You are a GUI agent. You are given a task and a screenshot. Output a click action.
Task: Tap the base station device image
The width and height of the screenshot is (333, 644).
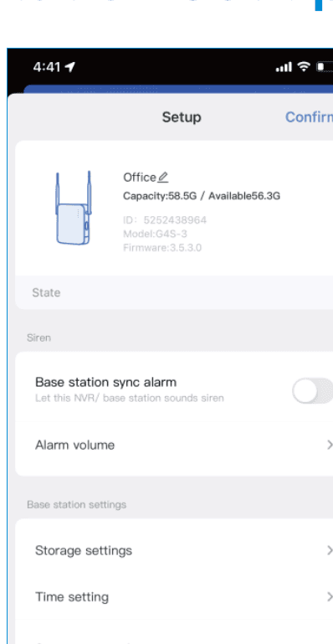tap(74, 208)
